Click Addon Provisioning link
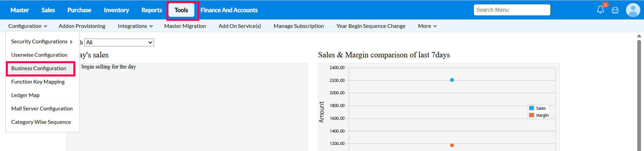 click(x=82, y=26)
